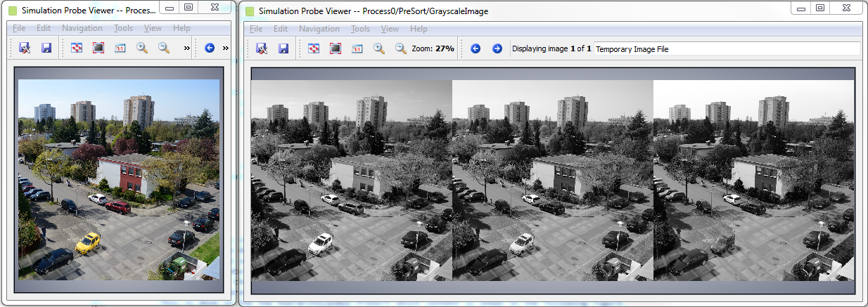Click 1:1 original size icon in GrayscaleImage window
868x307 pixels.
coord(357,48)
